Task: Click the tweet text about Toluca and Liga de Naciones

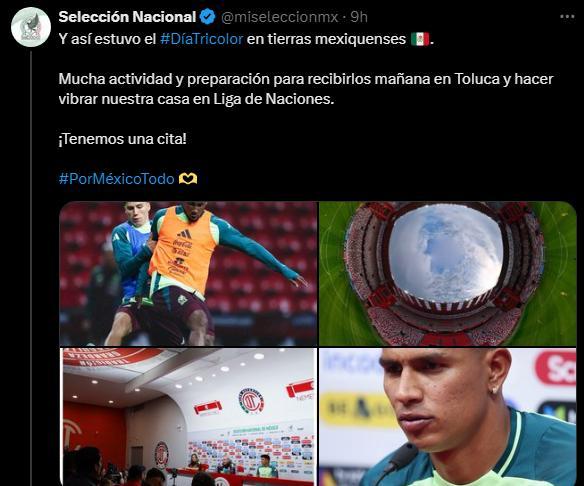Action: click(x=306, y=89)
